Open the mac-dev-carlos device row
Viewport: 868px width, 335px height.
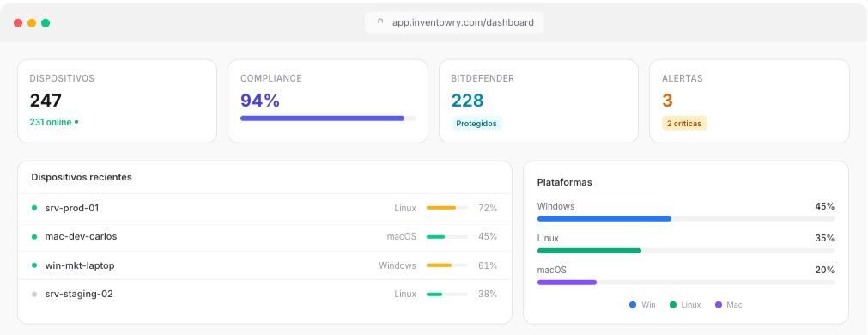pyautogui.click(x=264, y=237)
